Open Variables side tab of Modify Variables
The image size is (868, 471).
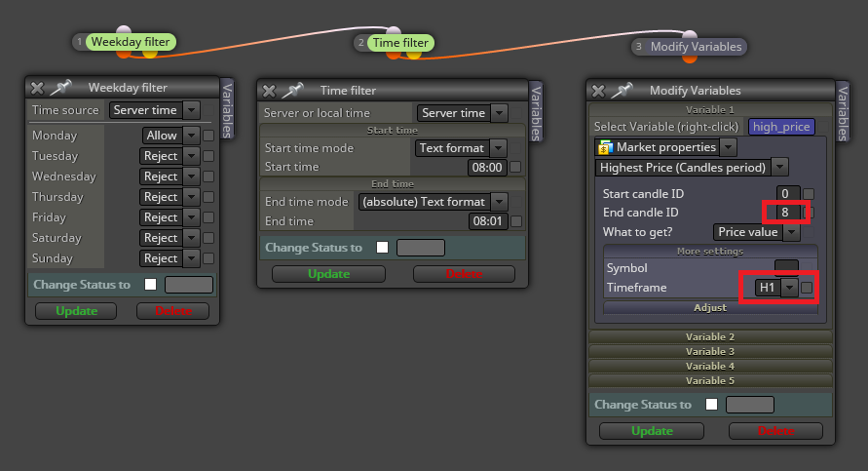click(843, 112)
